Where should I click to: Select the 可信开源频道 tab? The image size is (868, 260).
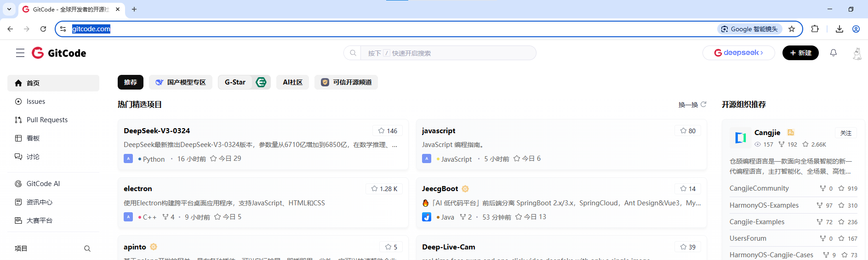346,82
